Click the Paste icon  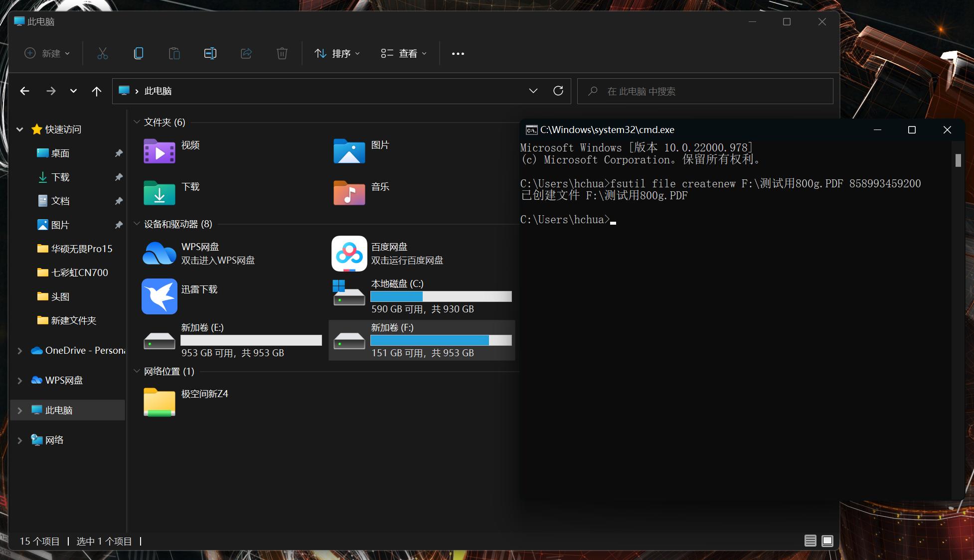(174, 53)
